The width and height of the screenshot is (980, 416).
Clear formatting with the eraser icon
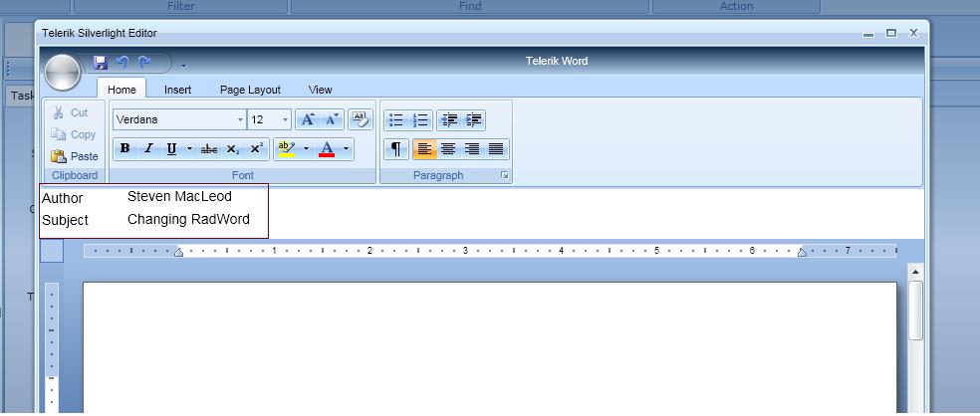[x=360, y=119]
